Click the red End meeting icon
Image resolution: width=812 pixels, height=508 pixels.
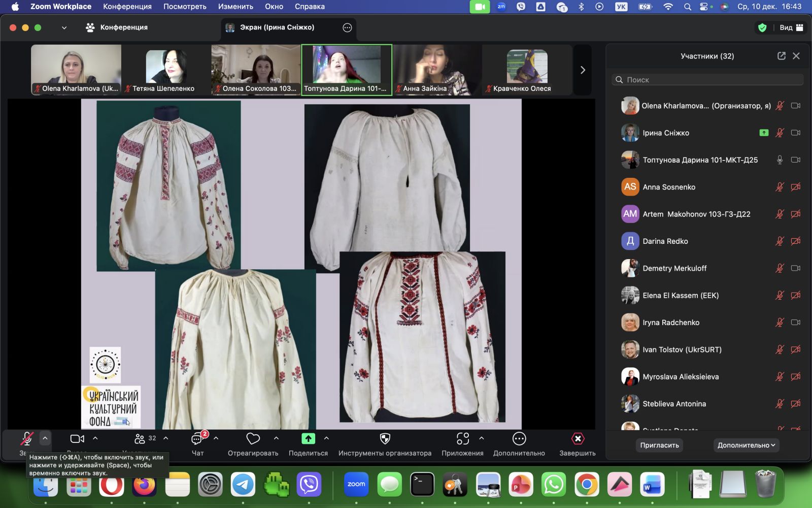[578, 439]
